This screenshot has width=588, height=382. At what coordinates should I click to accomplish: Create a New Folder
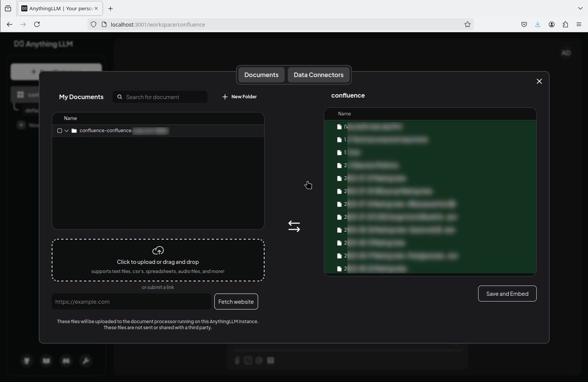(239, 97)
